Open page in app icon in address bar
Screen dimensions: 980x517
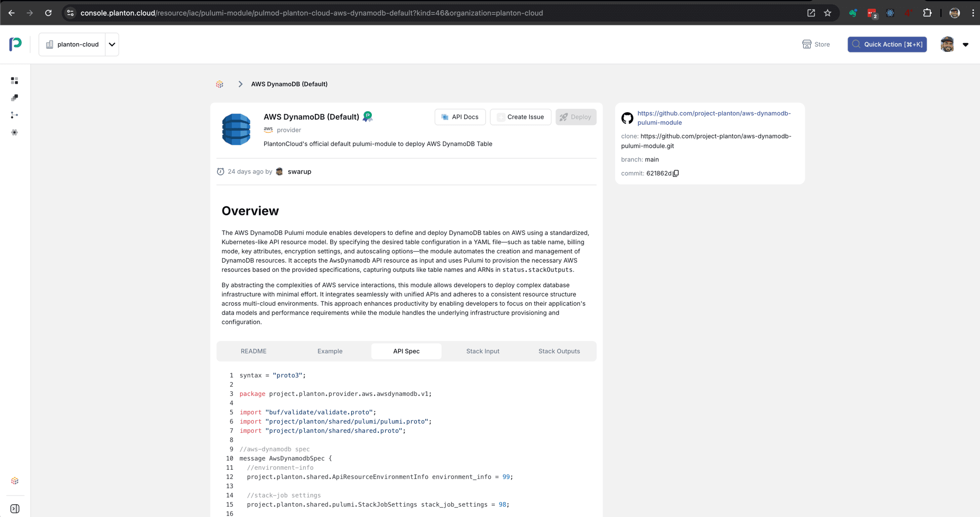[811, 13]
